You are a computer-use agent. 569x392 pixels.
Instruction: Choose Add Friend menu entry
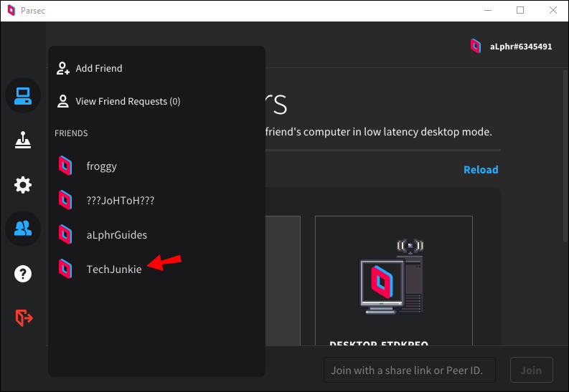coord(99,68)
